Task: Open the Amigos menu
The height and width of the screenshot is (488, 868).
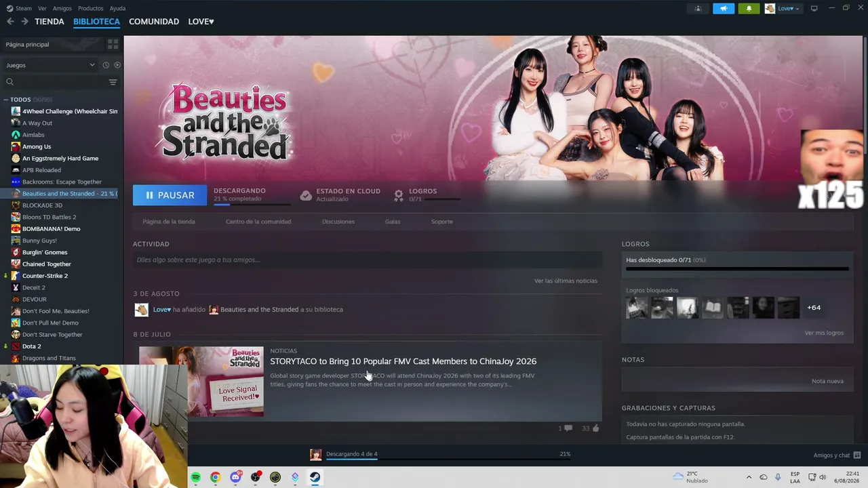Action: 62,8
